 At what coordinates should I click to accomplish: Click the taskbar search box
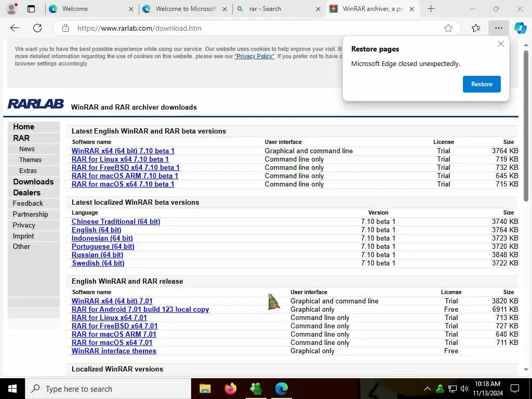[x=108, y=389]
